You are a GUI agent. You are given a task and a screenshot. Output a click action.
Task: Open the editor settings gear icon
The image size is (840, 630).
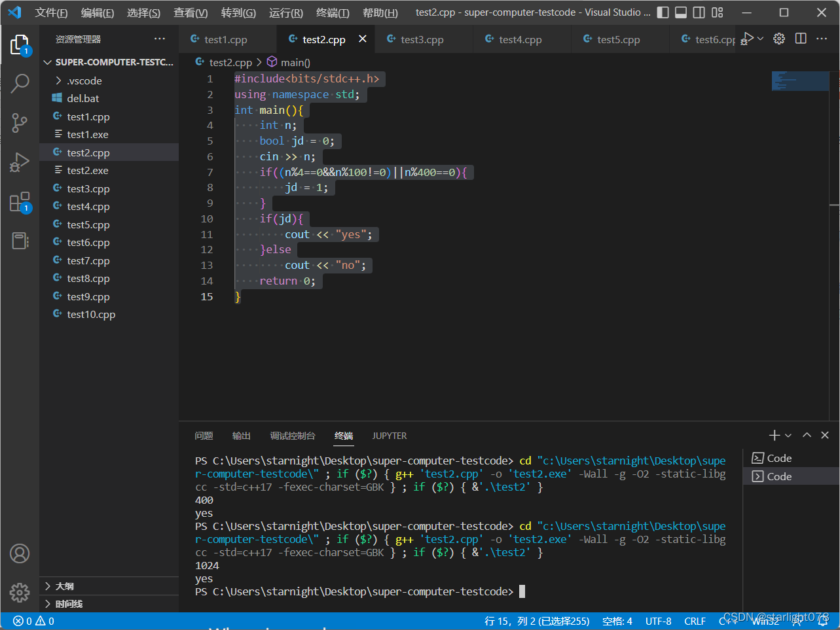point(779,39)
